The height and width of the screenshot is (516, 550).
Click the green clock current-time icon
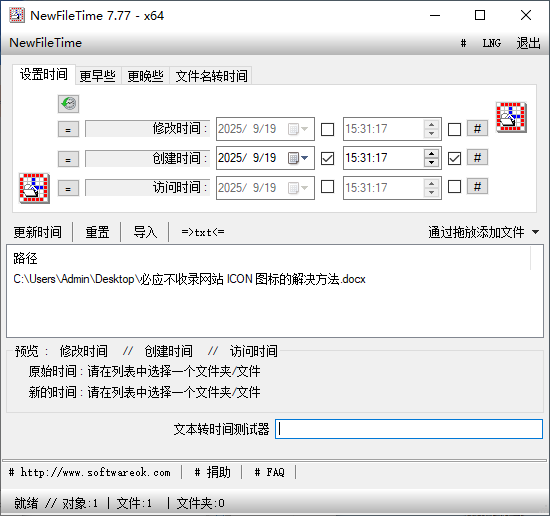68,104
